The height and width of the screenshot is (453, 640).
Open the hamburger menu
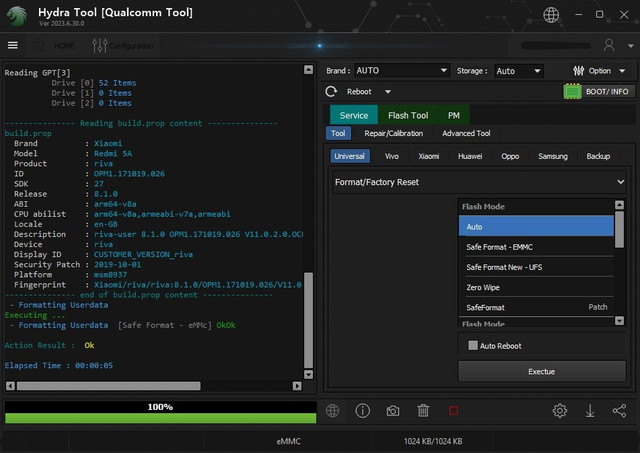pos(13,45)
